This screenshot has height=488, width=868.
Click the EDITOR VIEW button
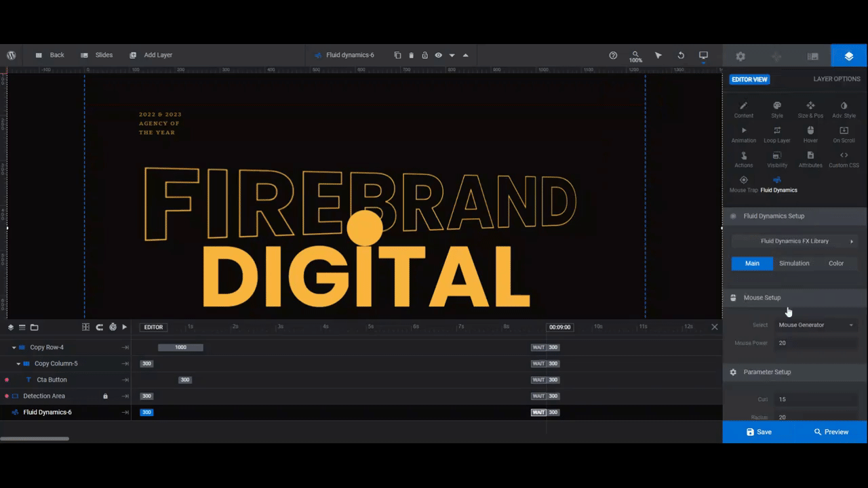749,79
